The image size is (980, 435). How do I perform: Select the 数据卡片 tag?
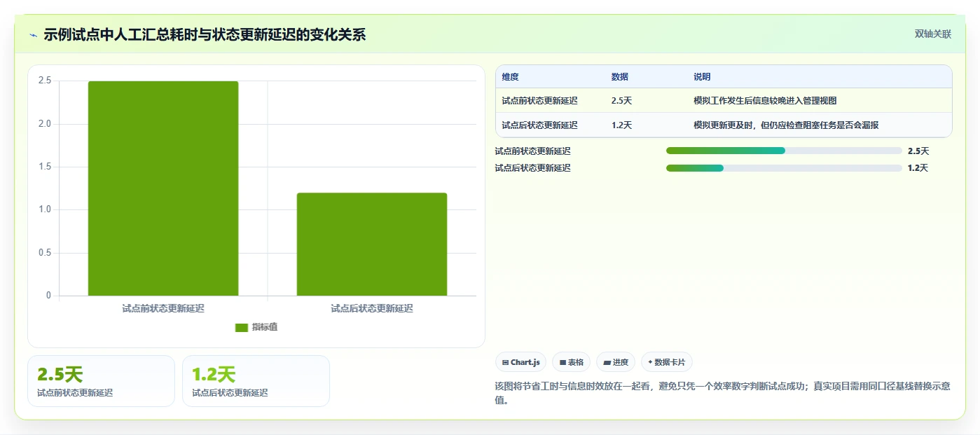[x=667, y=362]
